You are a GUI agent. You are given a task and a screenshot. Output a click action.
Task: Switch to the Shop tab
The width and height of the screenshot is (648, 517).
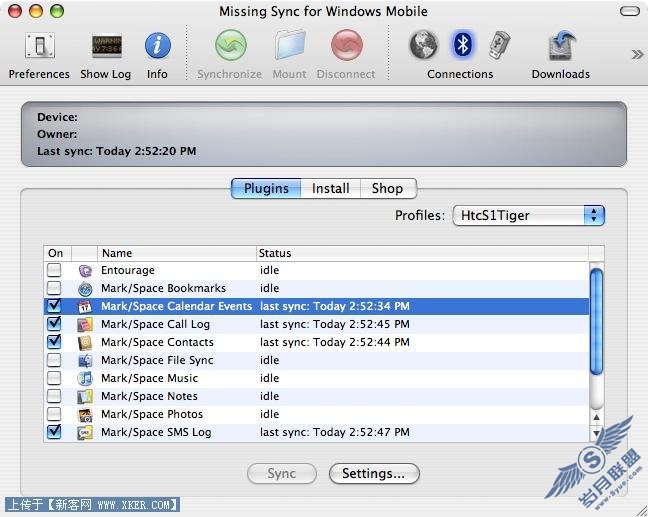(388, 188)
